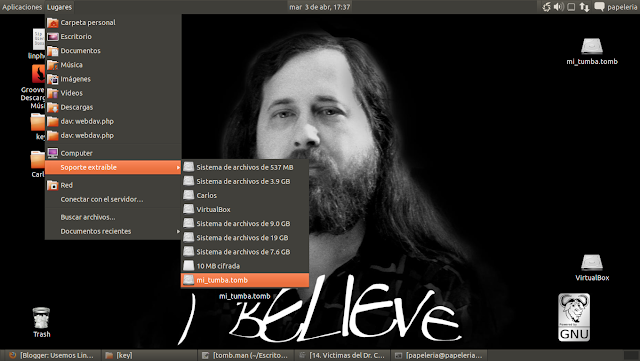The height and width of the screenshot is (361, 640).
Task: Open Red network entry
Action: tap(113, 185)
